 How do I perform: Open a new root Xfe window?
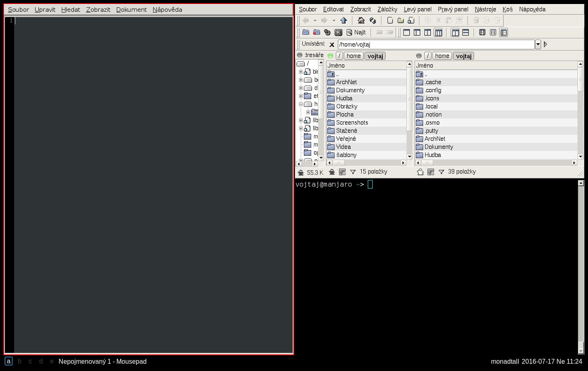(x=317, y=32)
